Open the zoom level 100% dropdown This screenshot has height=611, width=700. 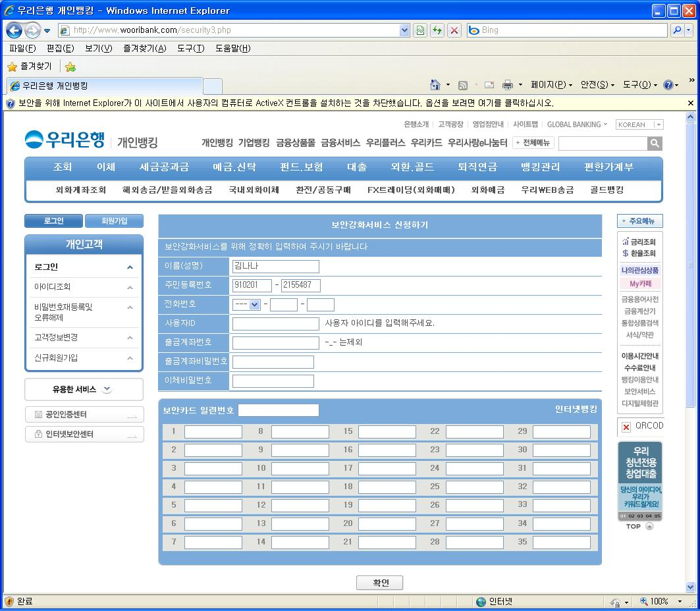point(680,602)
